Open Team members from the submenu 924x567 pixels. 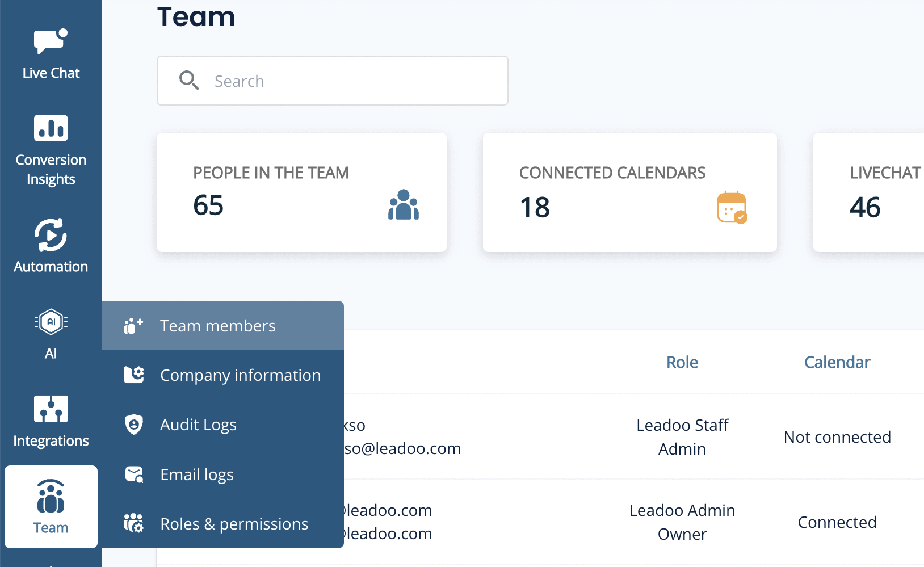(217, 325)
